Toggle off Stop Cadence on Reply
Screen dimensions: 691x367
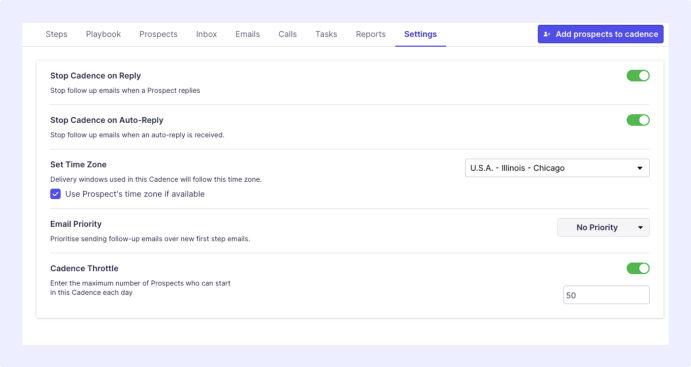[x=638, y=76]
